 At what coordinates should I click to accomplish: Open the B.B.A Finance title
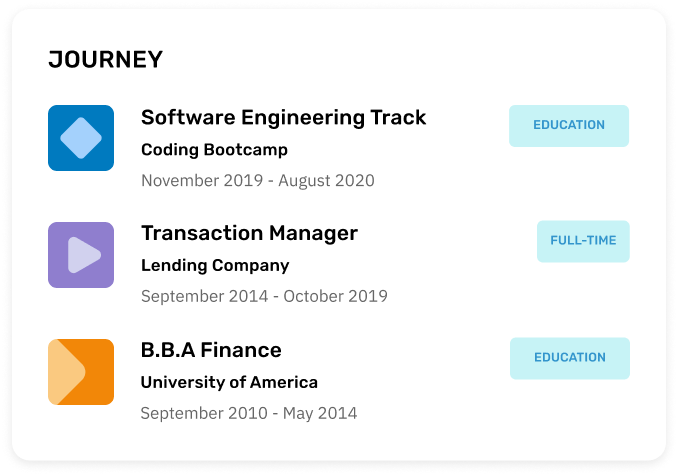(211, 350)
